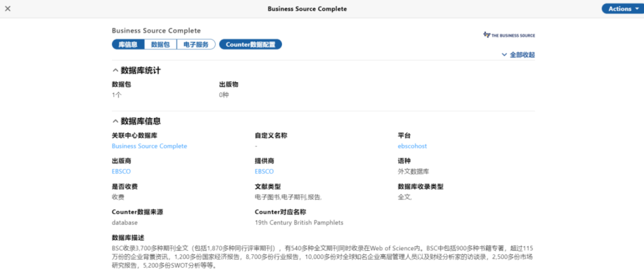Open the EBSCO link under 提供商

click(x=264, y=172)
